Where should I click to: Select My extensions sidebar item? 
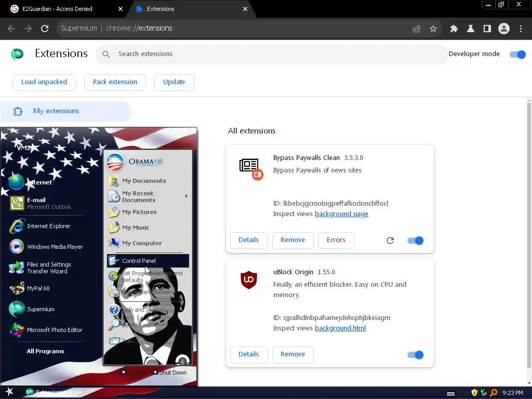click(66, 111)
